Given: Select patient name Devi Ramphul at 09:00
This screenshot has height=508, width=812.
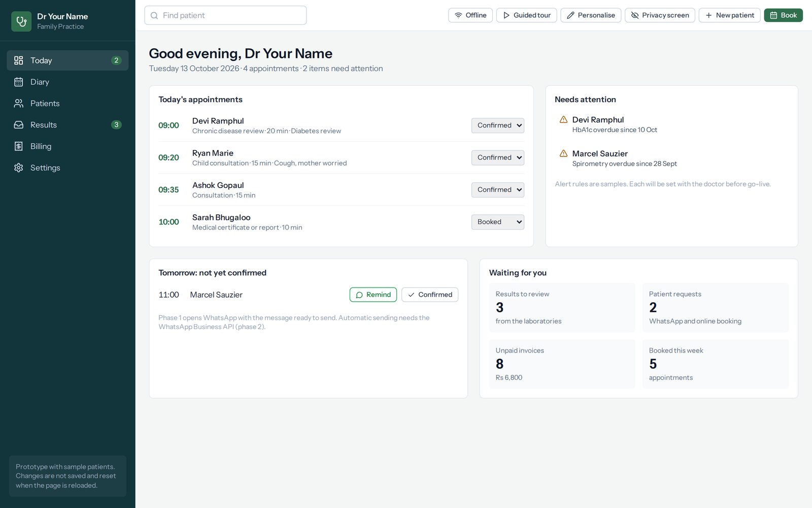Looking at the screenshot, I should click(218, 121).
